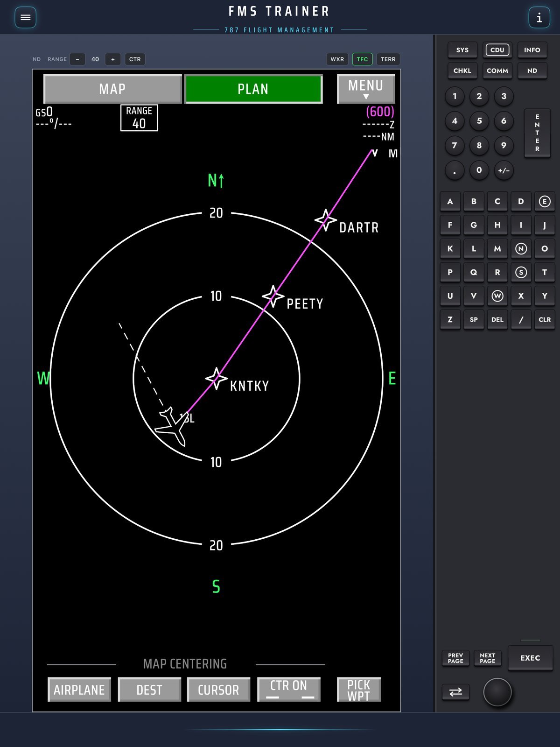
Task: Select the DARTR waypoint symbol
Action: (326, 220)
